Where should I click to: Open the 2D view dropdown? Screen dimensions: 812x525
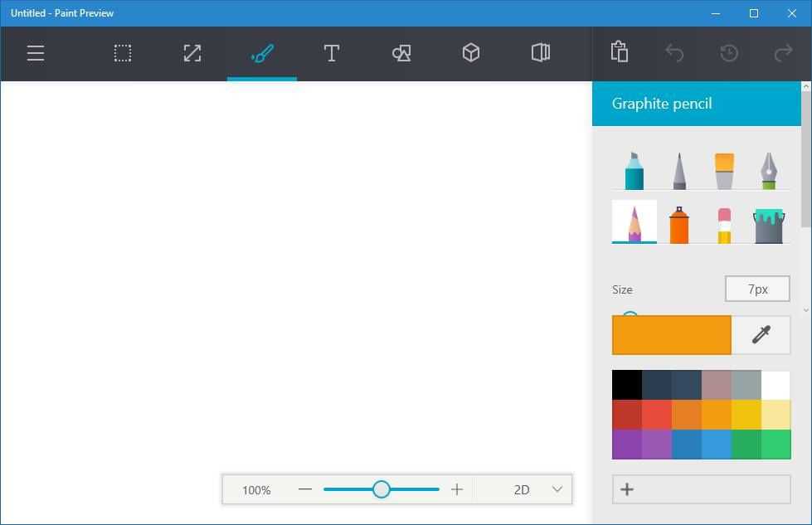pyautogui.click(x=557, y=490)
